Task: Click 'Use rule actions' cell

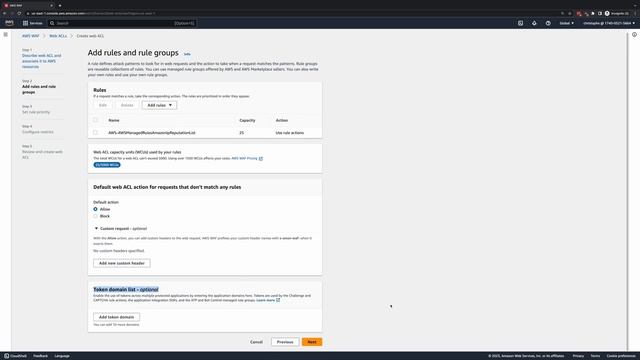Action: click(x=290, y=133)
